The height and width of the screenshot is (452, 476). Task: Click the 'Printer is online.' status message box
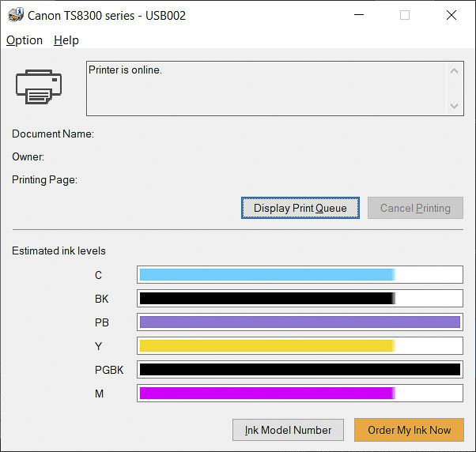tap(275, 89)
